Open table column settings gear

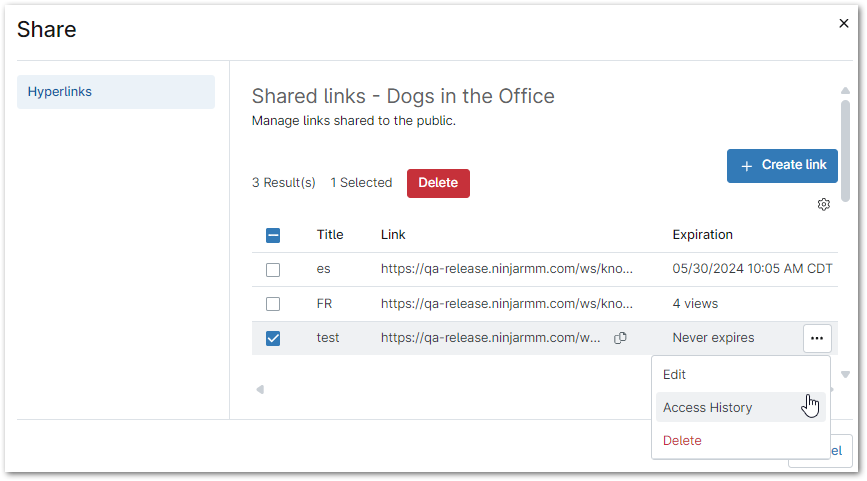tap(824, 204)
